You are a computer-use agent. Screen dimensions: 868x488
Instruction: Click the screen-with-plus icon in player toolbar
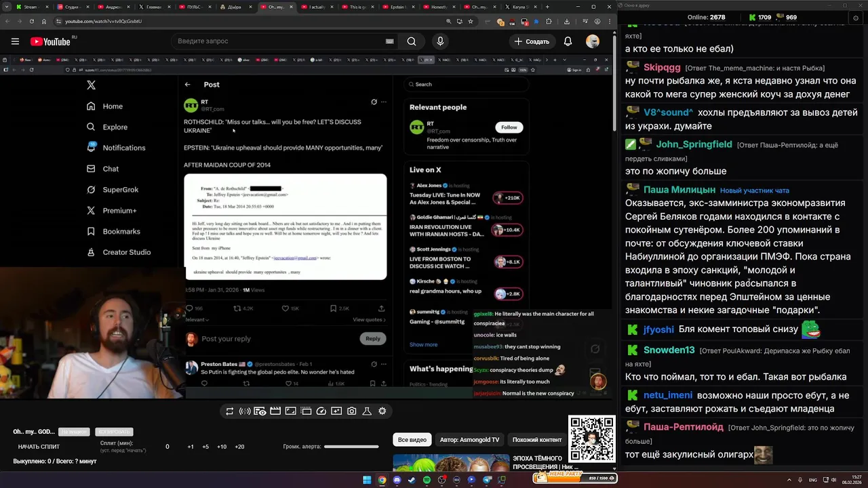(x=336, y=411)
